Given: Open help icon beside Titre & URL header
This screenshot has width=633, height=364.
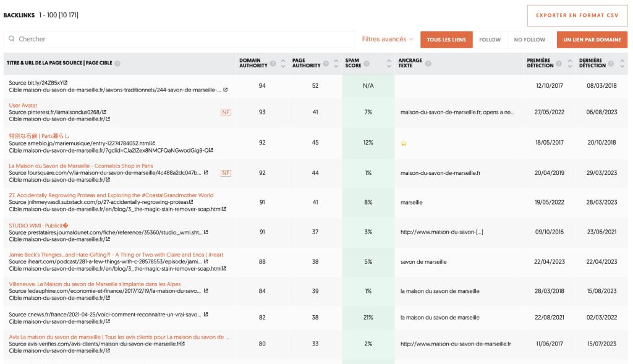Looking at the screenshot, I should tap(117, 64).
